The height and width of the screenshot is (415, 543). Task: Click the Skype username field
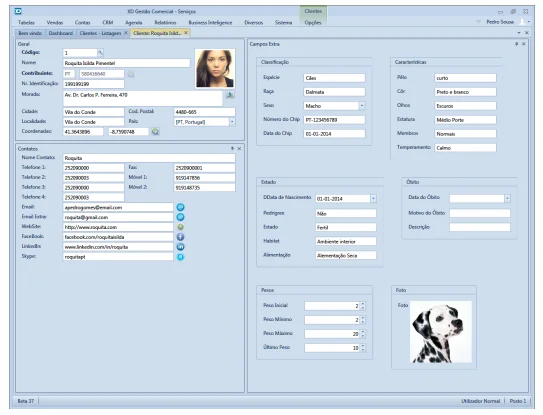pyautogui.click(x=118, y=257)
